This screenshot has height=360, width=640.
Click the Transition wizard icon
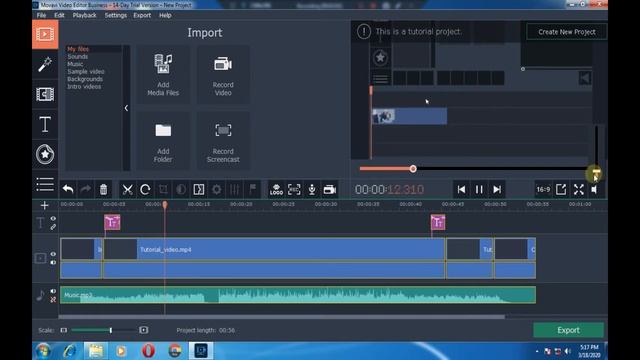pos(199,189)
